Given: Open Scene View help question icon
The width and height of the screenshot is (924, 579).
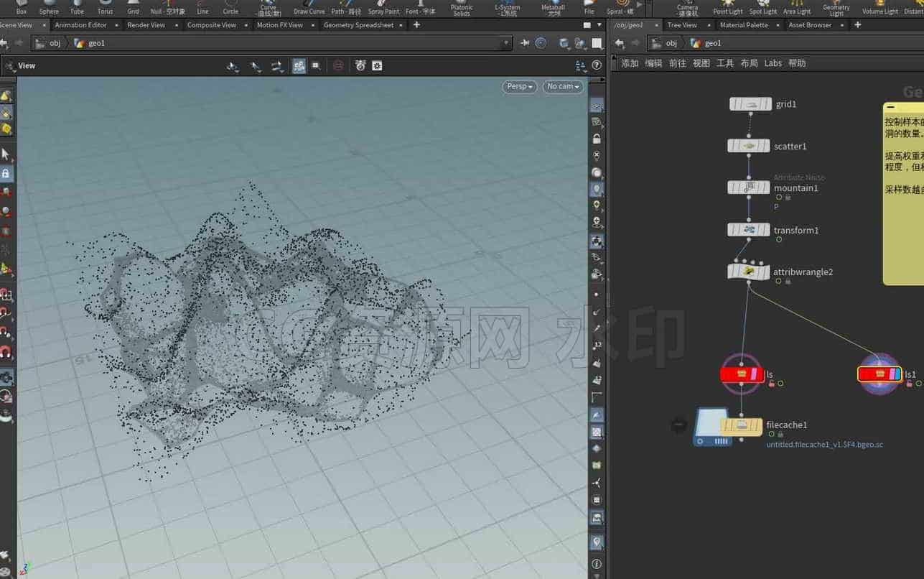Looking at the screenshot, I should [x=596, y=65].
